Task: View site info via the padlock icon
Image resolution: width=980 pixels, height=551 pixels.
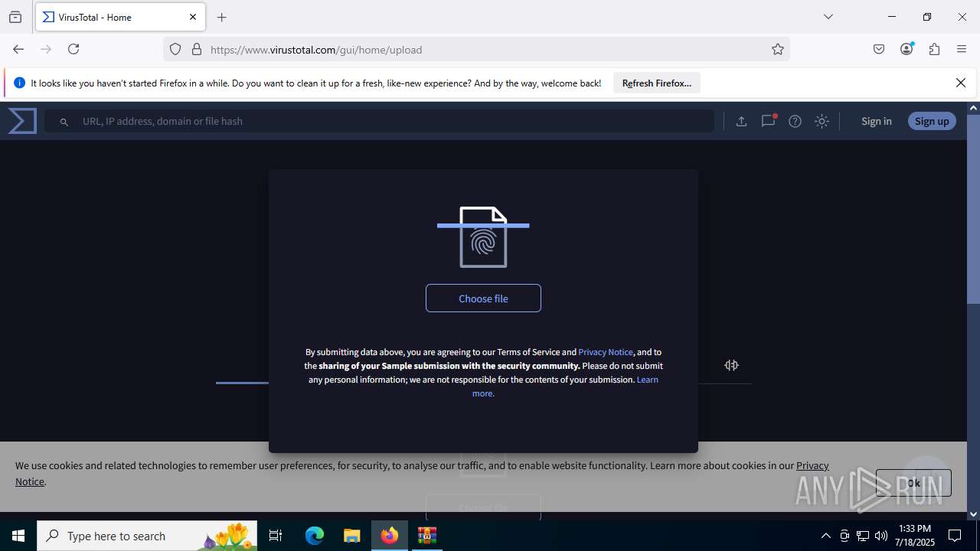Action: pos(197,49)
